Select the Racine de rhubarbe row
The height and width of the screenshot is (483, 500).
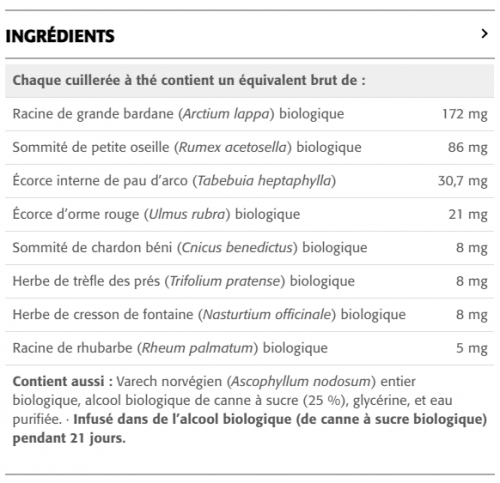coord(249,348)
